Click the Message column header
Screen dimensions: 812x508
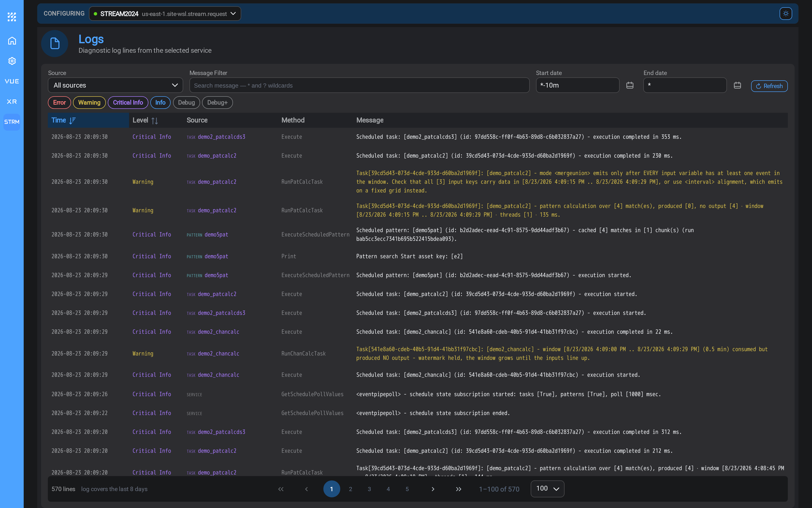[370, 120]
